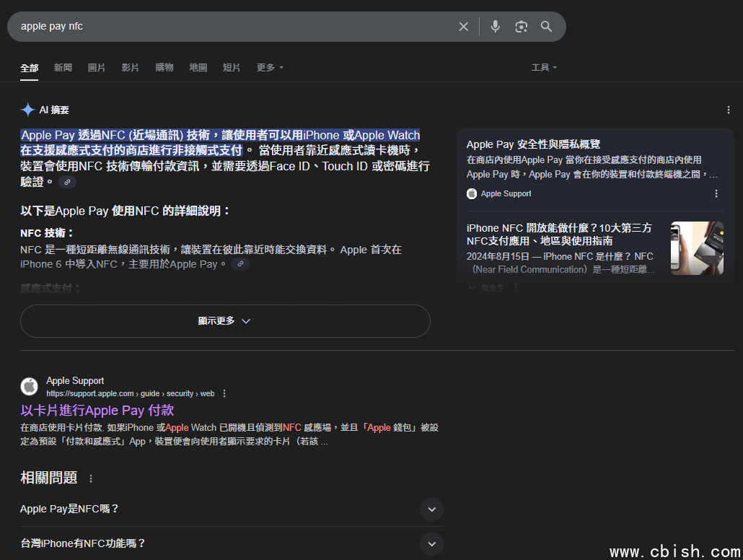This screenshot has height=560, width=743.
Task: Go to 影片 tab
Action: point(131,68)
